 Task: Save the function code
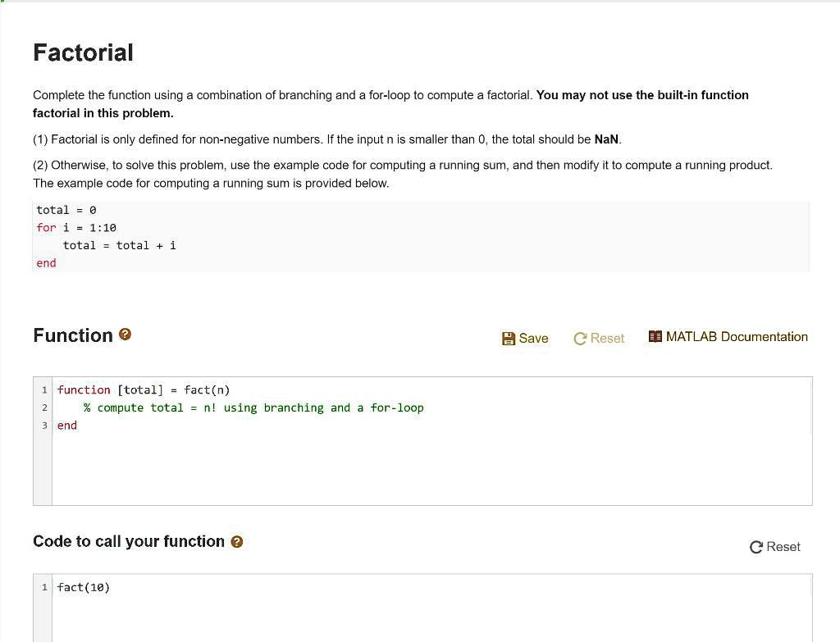525,339
